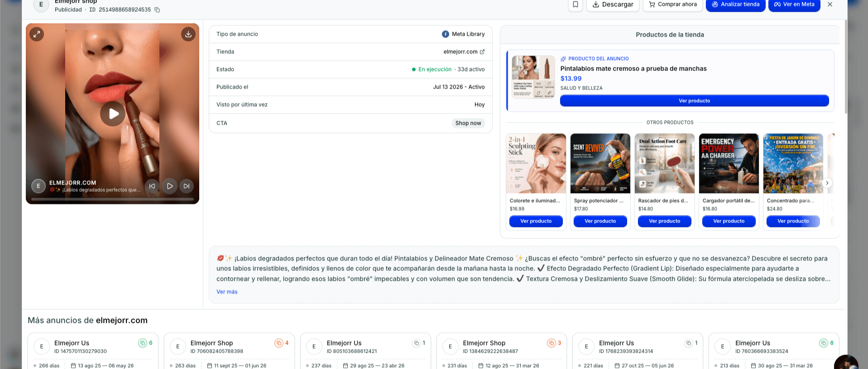868x369 pixels.
Task: Click calendar icon beside 12 ago 25
Action: (481, 365)
